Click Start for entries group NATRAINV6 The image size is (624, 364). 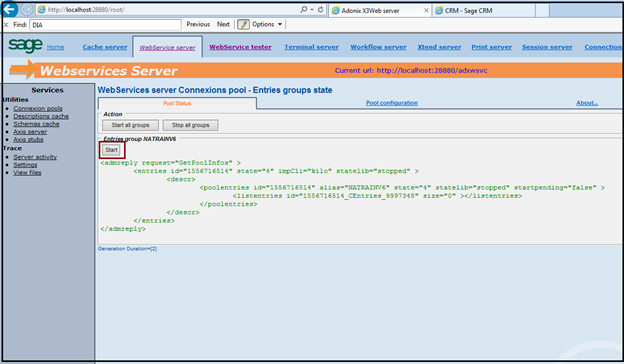pos(111,150)
